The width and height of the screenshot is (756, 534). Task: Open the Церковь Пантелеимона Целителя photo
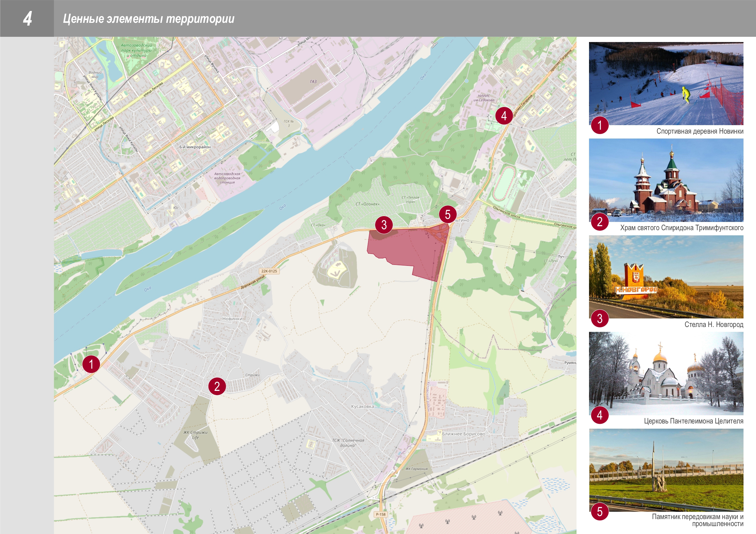(x=666, y=373)
